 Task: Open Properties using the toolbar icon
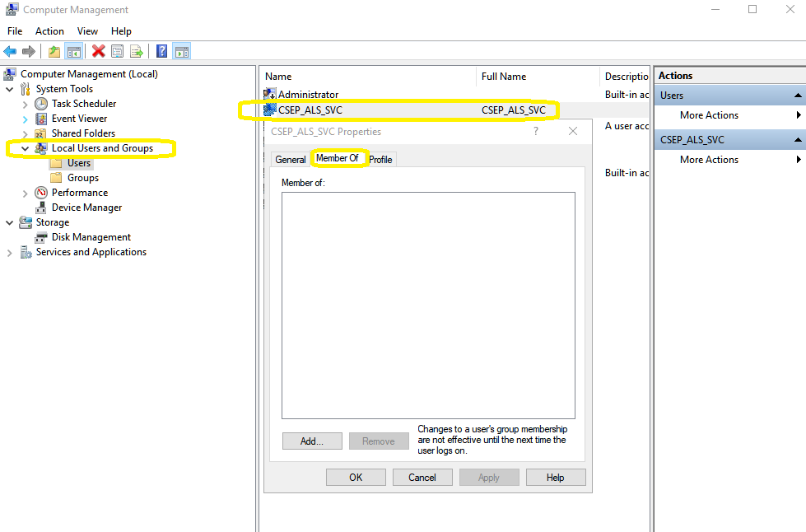[117, 51]
